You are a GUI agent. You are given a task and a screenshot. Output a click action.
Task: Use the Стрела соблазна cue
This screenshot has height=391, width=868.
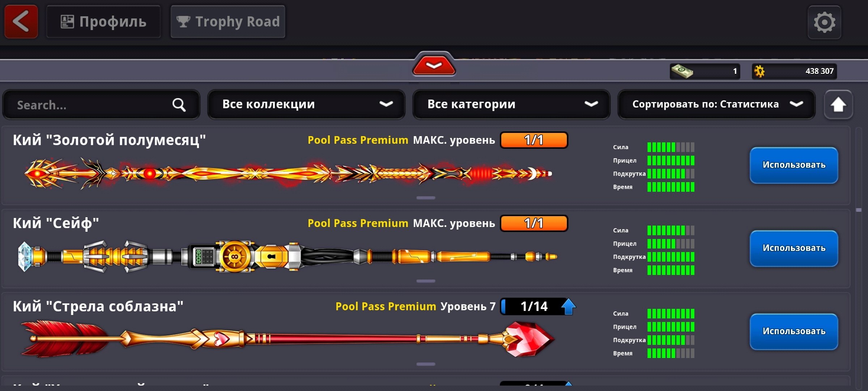(x=794, y=332)
